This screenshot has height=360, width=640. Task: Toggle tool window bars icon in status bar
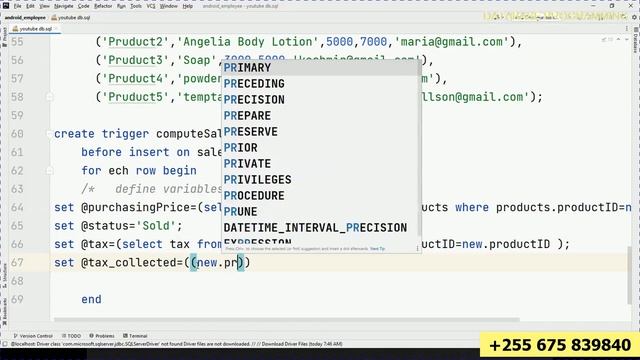[x=5, y=344]
